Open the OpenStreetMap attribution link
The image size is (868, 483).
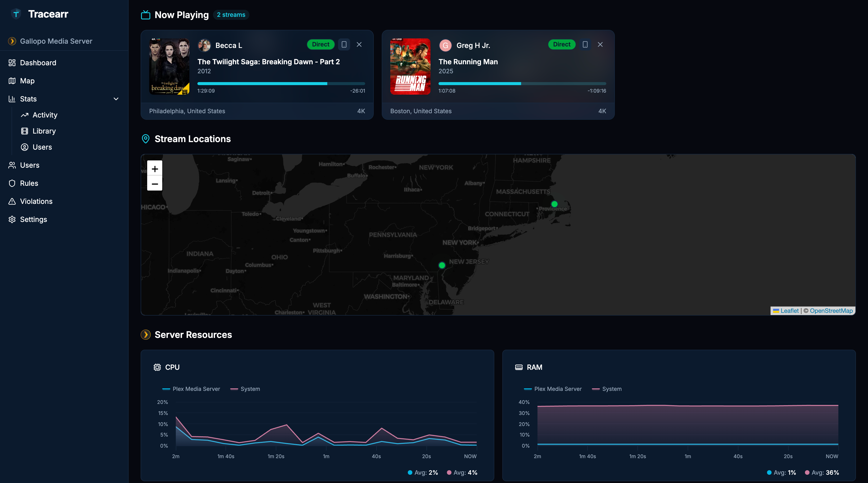pos(831,311)
